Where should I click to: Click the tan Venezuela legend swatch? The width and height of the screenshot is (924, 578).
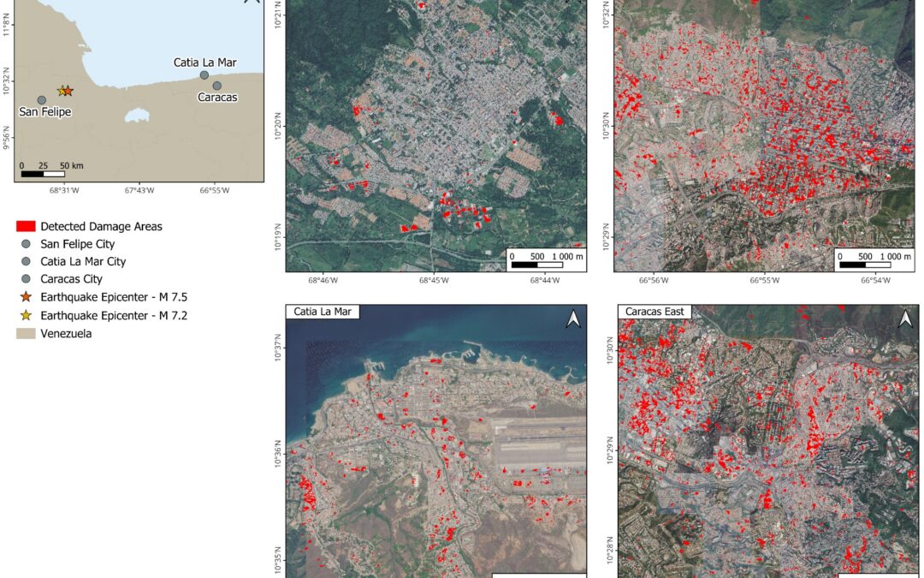click(26, 333)
